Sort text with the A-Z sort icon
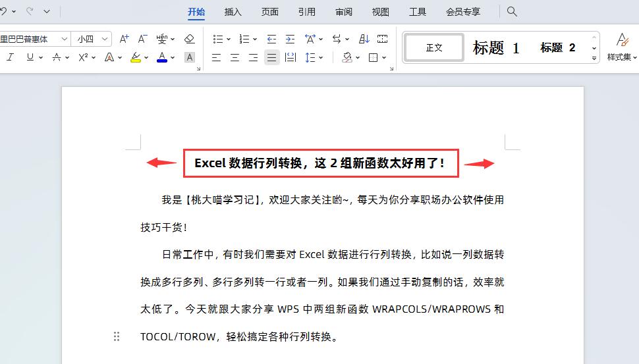This screenshot has height=364, width=639. tap(364, 39)
